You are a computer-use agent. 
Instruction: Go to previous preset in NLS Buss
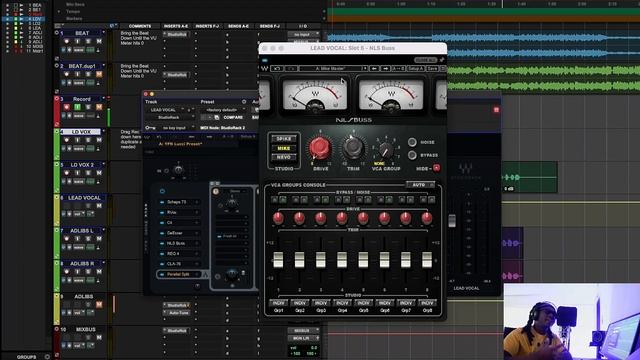374,69
